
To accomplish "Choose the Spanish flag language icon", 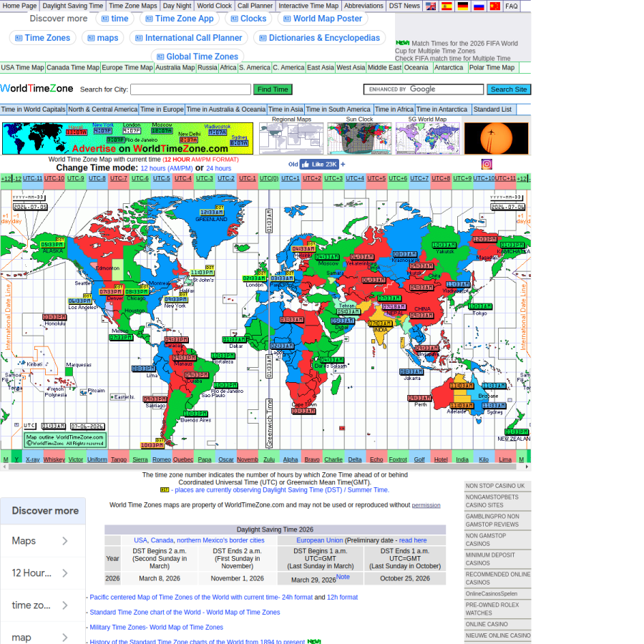I will 447,6.
